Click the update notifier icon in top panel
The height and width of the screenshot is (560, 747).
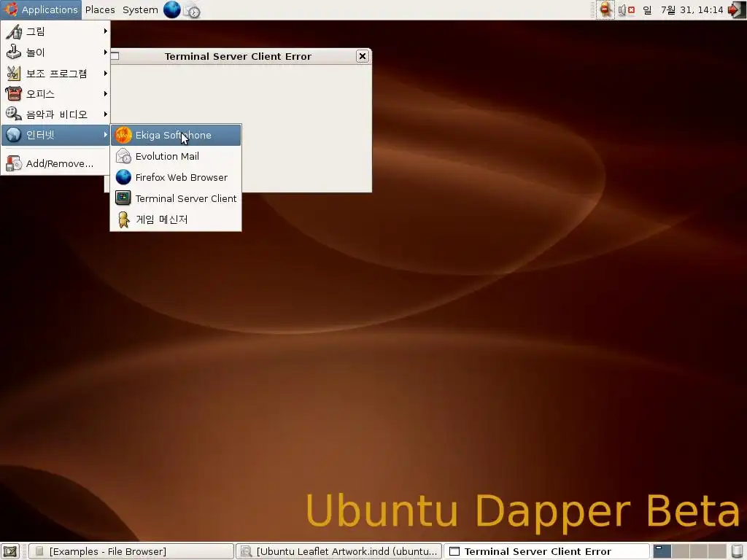605,9
